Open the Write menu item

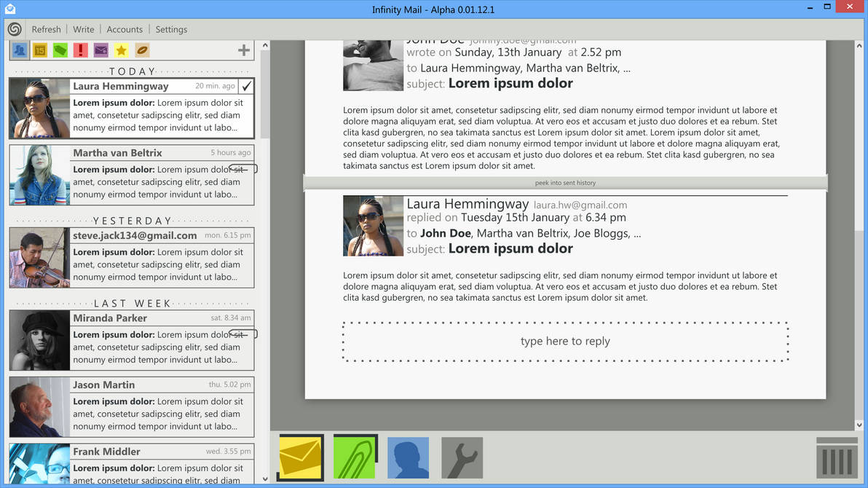click(x=84, y=29)
